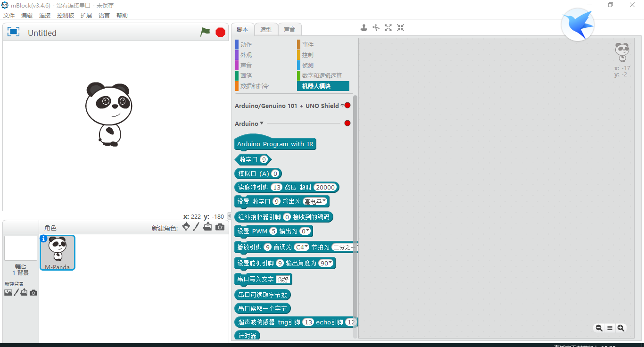
Task: Open servo angle 90 dropdown
Action: (325, 263)
